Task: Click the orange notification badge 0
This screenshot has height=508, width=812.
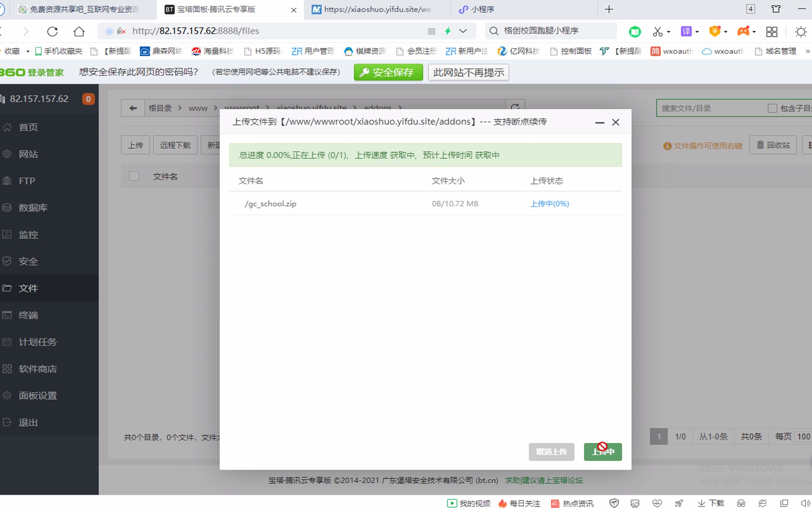Action: click(x=88, y=99)
